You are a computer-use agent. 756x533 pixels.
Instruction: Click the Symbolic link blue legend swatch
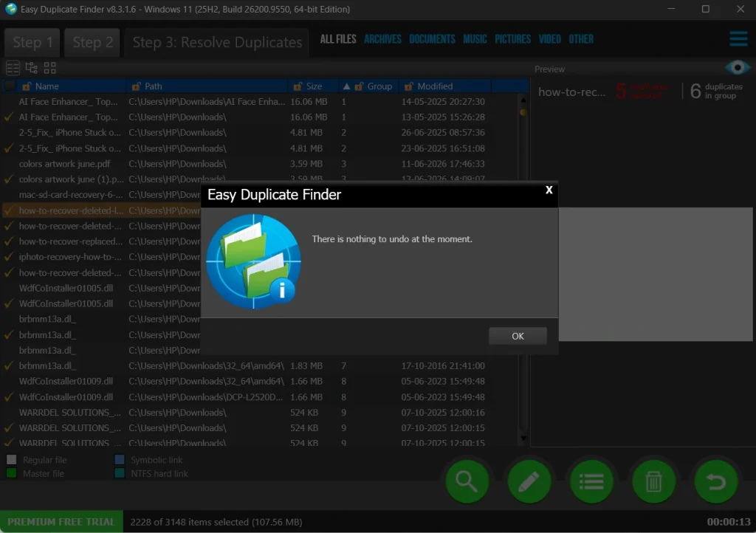[x=120, y=460]
